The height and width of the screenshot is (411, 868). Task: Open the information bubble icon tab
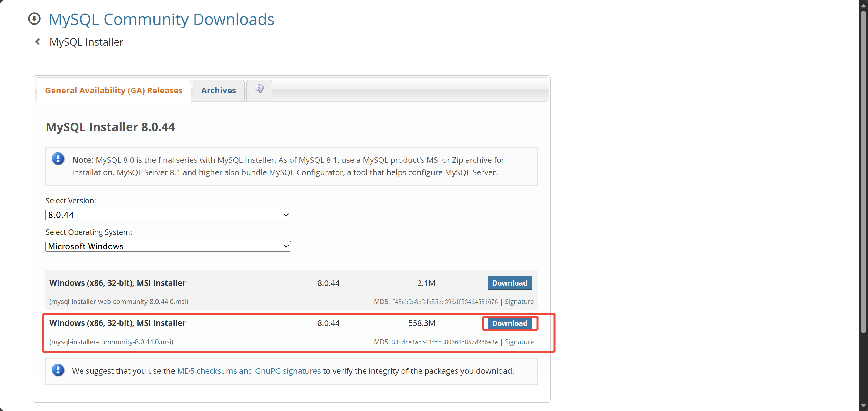(x=259, y=89)
